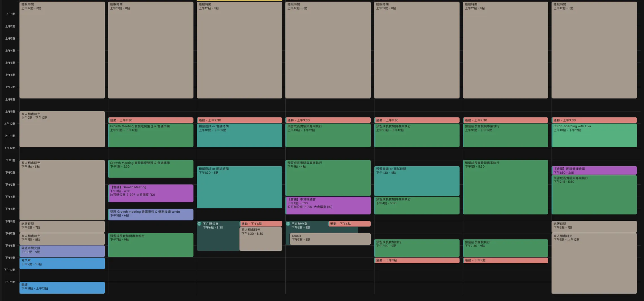
Task: Open 整理 Growth meeting 會議資料 event
Action: [x=150, y=214]
